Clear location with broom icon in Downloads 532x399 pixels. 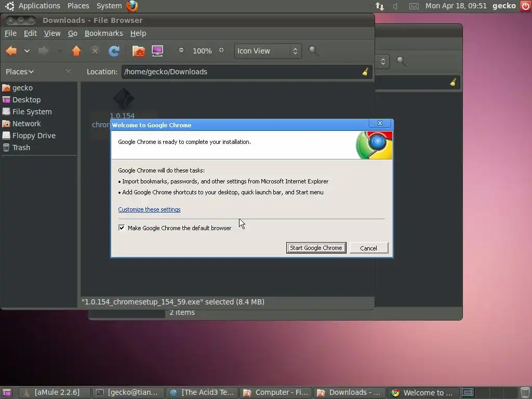[x=365, y=72]
